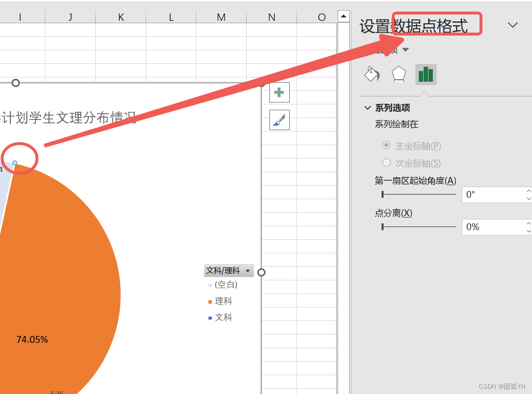532x394 pixels.
Task: Click the chart's right-middle resize handle circle
Action: click(x=261, y=272)
